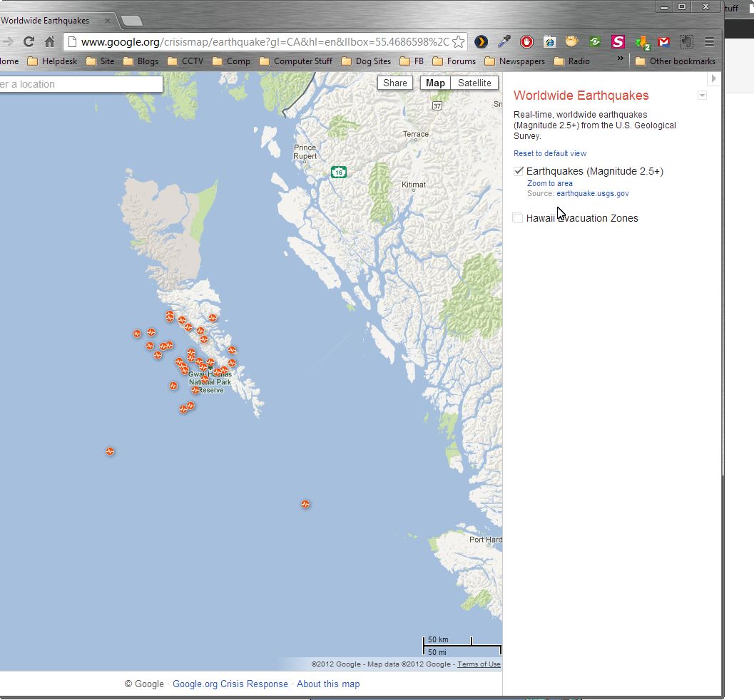Reload the page with the refresh icon
Screen dimensions: 754x700
29,42
